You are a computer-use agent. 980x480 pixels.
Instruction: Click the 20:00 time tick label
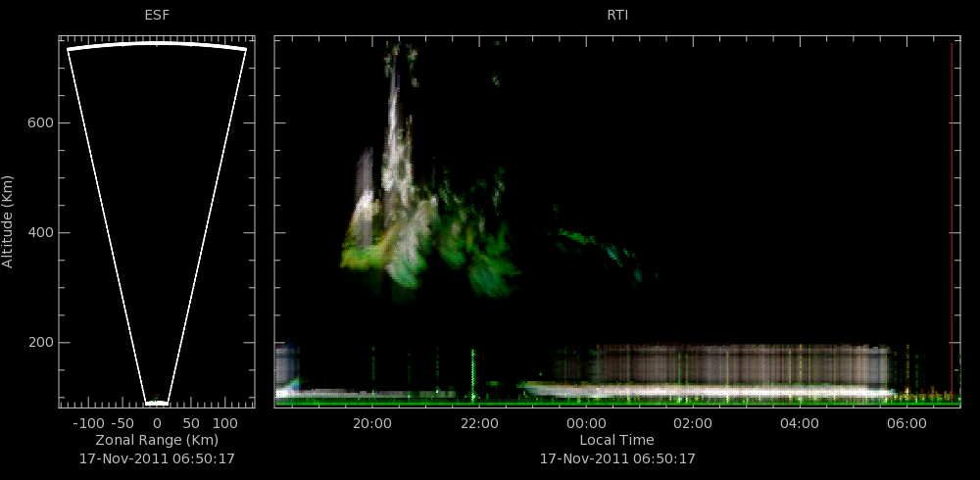coord(372,423)
